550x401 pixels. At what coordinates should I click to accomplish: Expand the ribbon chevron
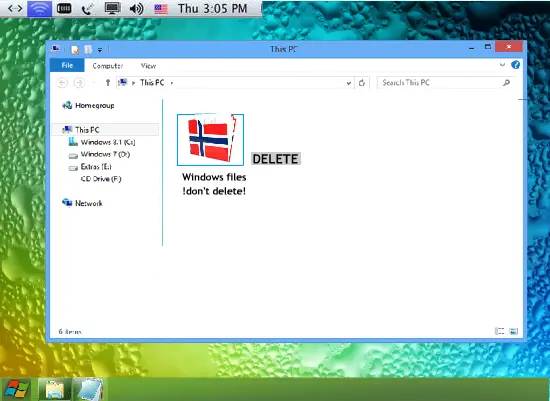pos(502,65)
